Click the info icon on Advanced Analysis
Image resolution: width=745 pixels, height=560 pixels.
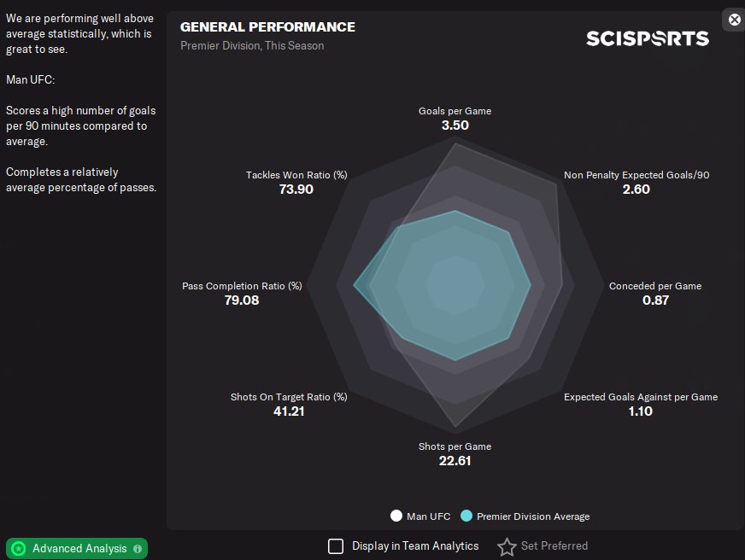tap(138, 549)
